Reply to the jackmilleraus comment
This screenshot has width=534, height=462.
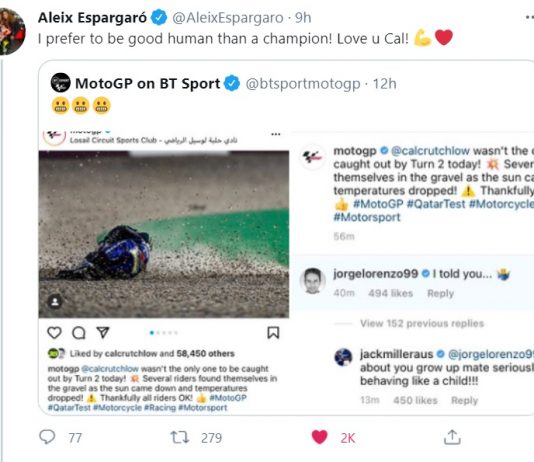tap(465, 400)
